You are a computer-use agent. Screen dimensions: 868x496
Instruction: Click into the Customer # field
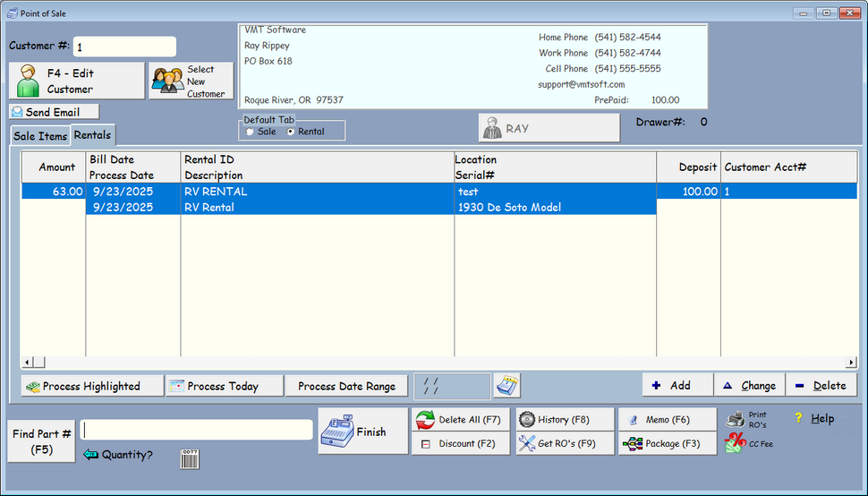[x=124, y=47]
